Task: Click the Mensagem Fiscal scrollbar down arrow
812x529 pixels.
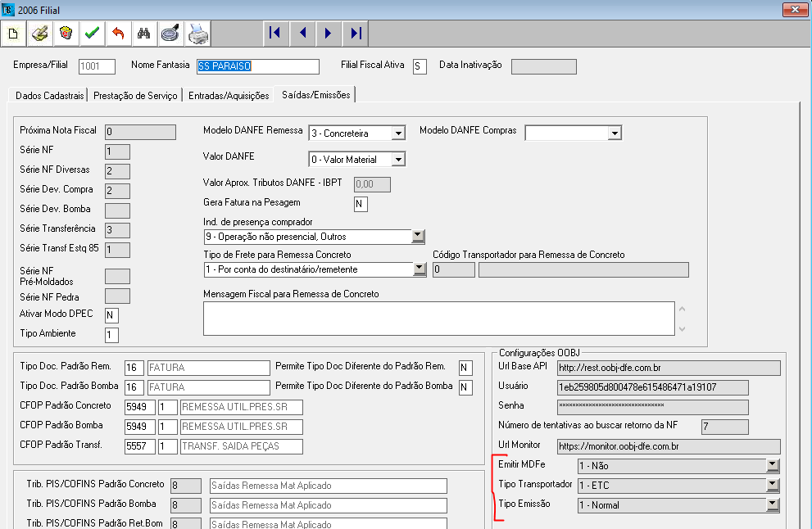Action: point(682,328)
